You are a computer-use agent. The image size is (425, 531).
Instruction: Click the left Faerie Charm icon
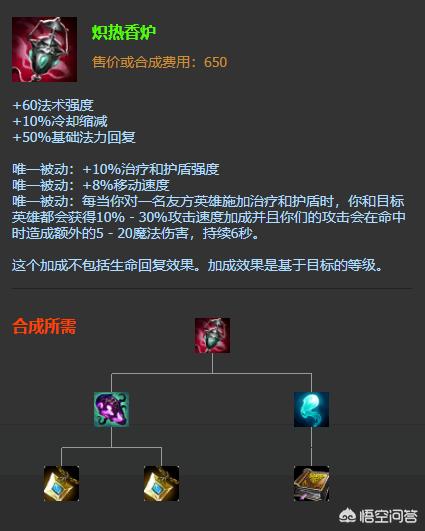[x=61, y=483]
